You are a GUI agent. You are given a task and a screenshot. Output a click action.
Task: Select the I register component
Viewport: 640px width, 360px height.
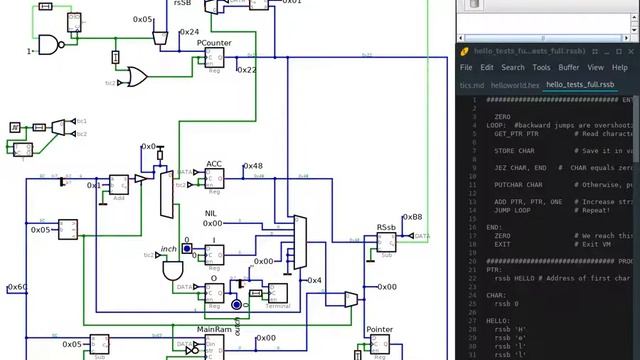pyautogui.click(x=214, y=255)
